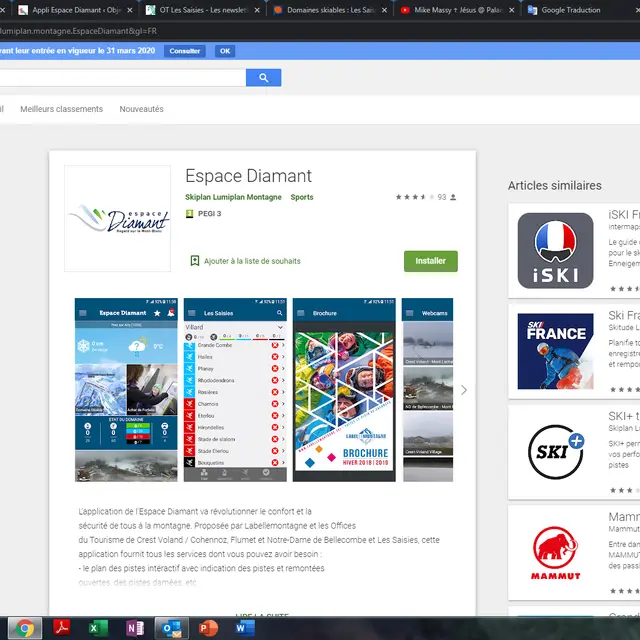Click the blue search magnifier button
Image resolution: width=640 pixels, height=640 pixels.
click(x=263, y=78)
